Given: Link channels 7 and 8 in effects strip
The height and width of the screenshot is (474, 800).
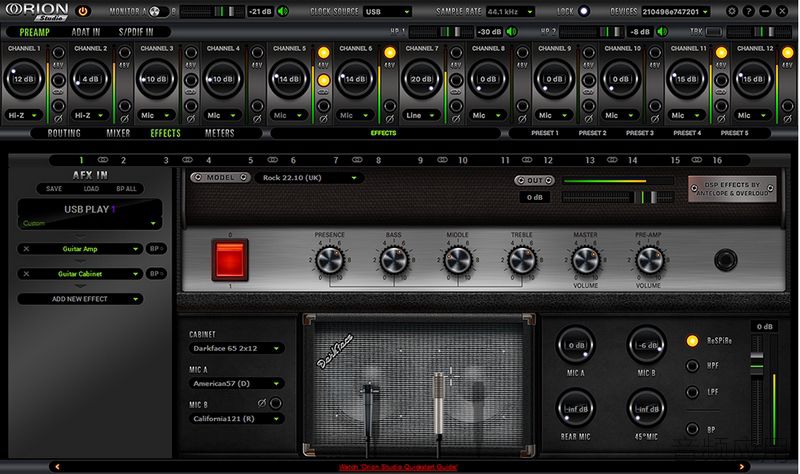Looking at the screenshot, I should 357,160.
